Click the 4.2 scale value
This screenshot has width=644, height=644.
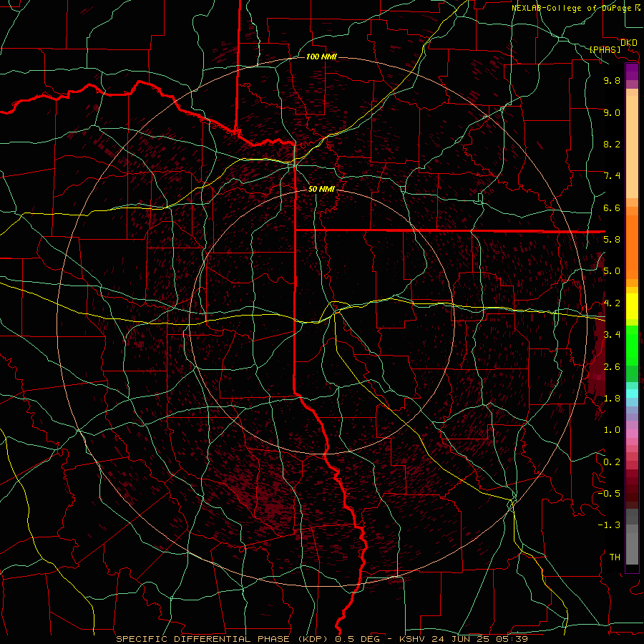coord(612,303)
